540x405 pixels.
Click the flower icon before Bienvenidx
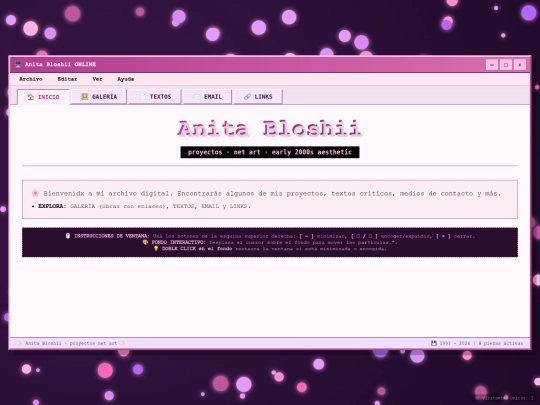pos(35,193)
